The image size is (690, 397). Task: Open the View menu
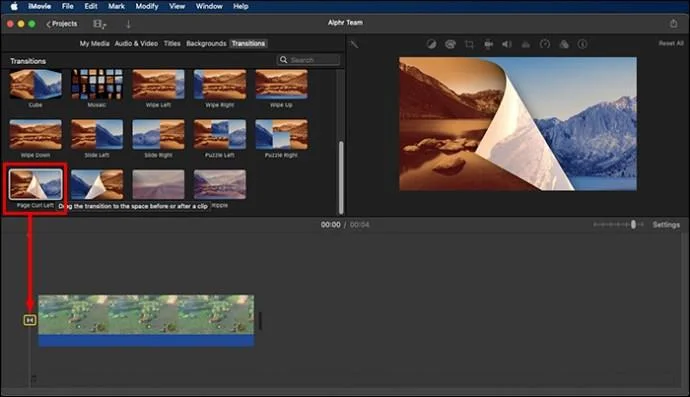click(x=177, y=6)
